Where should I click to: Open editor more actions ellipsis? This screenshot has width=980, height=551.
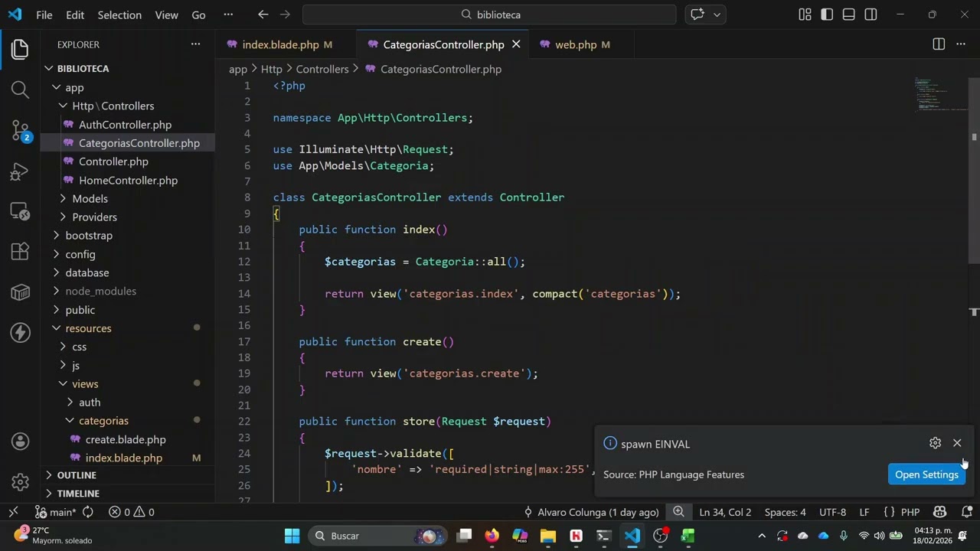pyautogui.click(x=961, y=44)
